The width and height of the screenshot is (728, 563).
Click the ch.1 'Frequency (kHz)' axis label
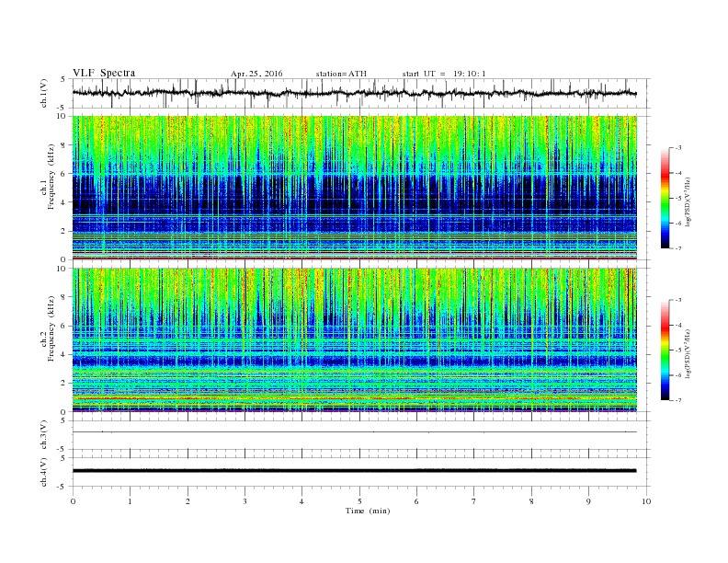coord(51,178)
